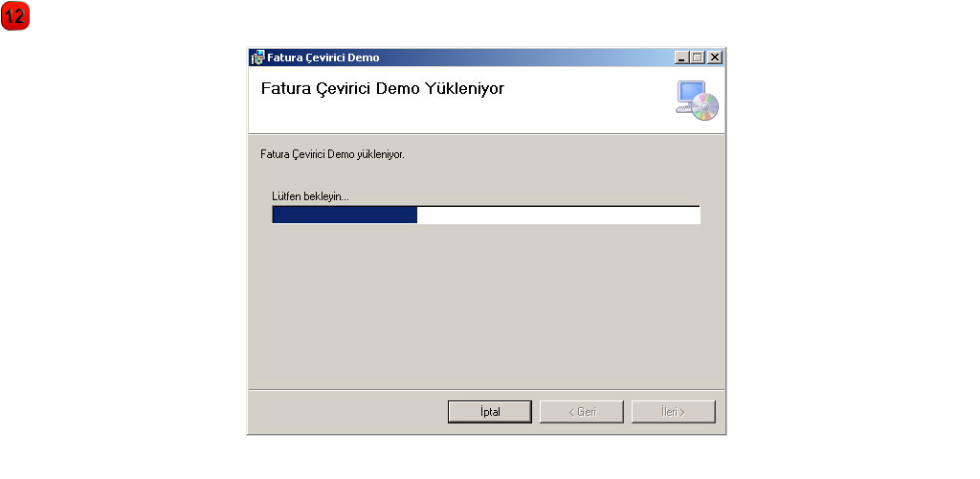The height and width of the screenshot is (479, 980).
Task: Click the disabled Geri back button
Action: coord(581,412)
